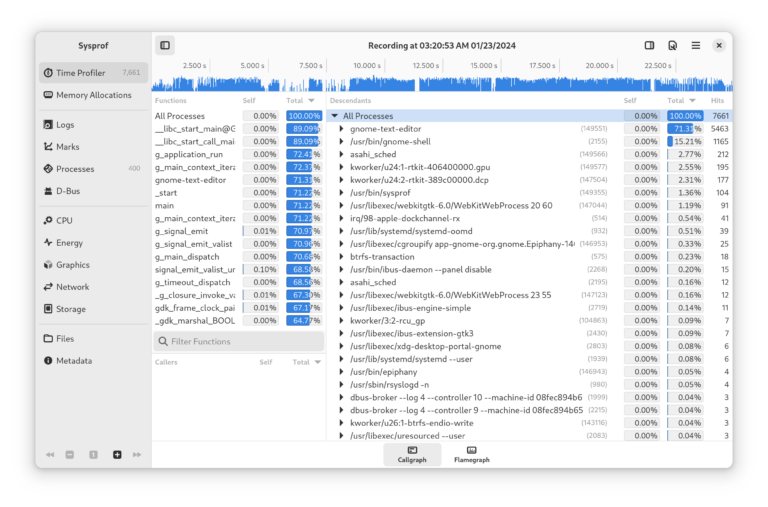Click the Metadata info icon
The image size is (768, 507).
[48, 361]
